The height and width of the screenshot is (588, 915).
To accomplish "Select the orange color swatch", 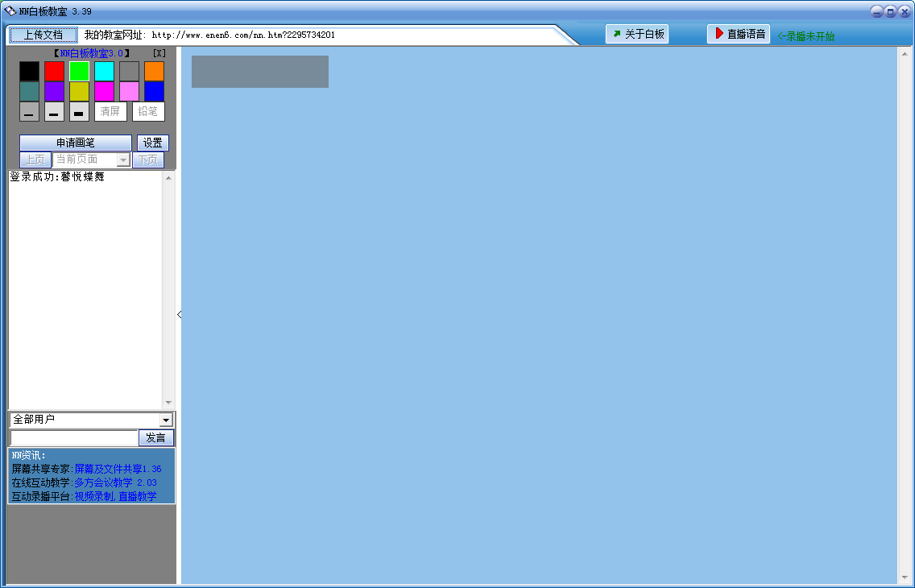I will 155,71.
